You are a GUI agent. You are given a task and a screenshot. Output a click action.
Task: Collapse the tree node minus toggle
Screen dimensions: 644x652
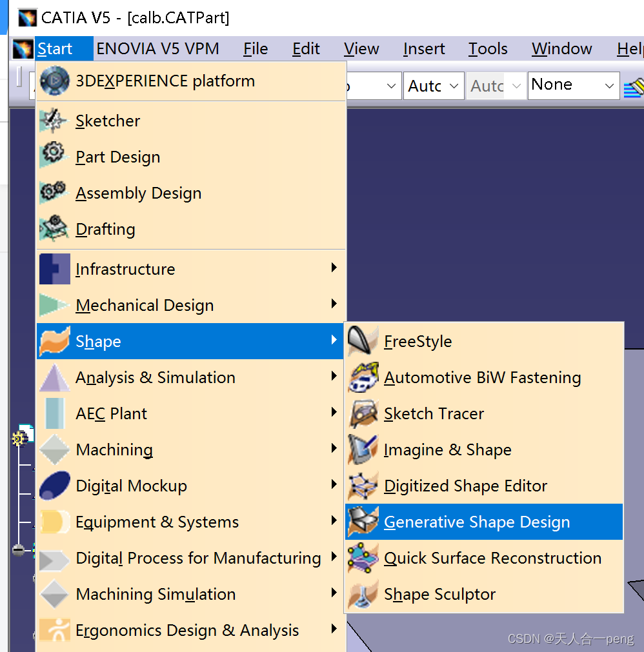pyautogui.click(x=18, y=550)
